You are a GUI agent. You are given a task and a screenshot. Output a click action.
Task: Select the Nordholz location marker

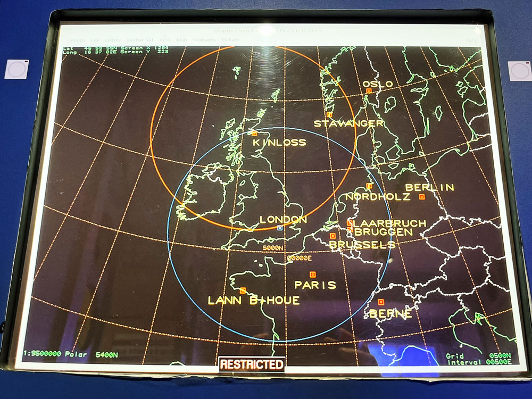click(x=369, y=186)
